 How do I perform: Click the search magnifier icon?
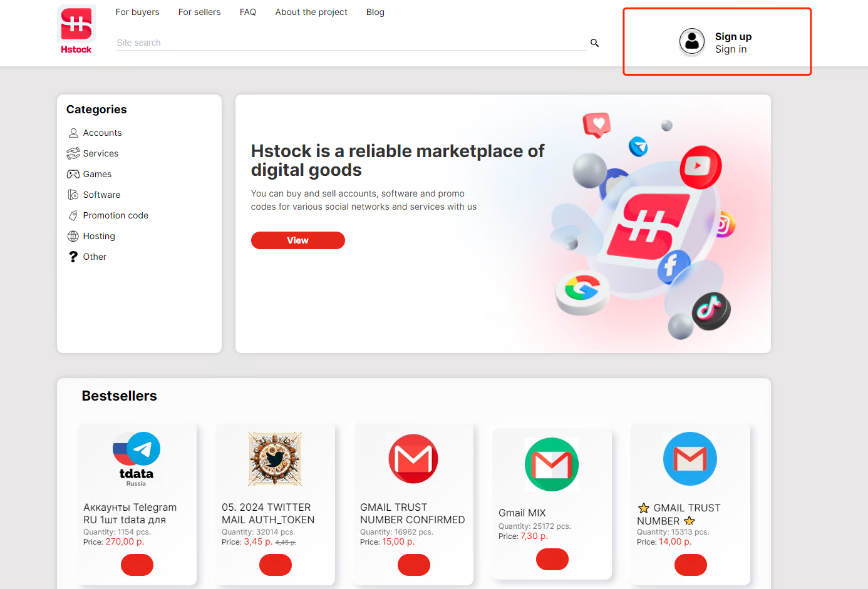coord(594,43)
